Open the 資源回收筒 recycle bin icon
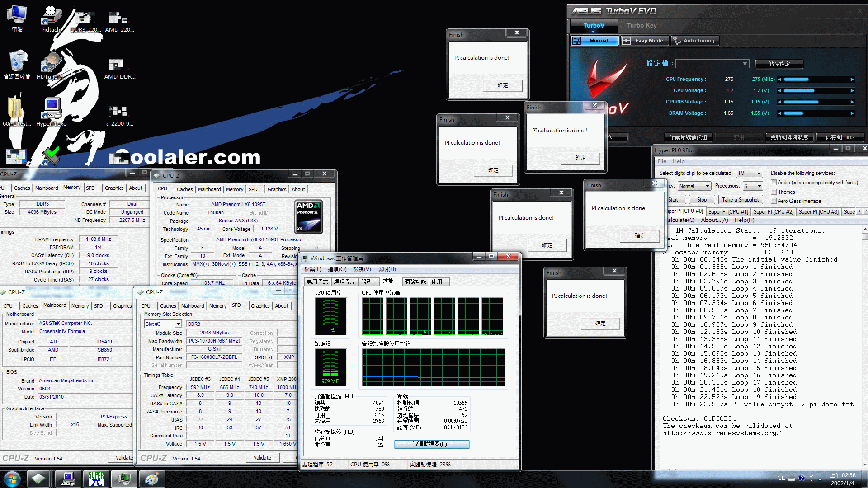Image resolution: width=868 pixels, height=488 pixels. (x=17, y=65)
